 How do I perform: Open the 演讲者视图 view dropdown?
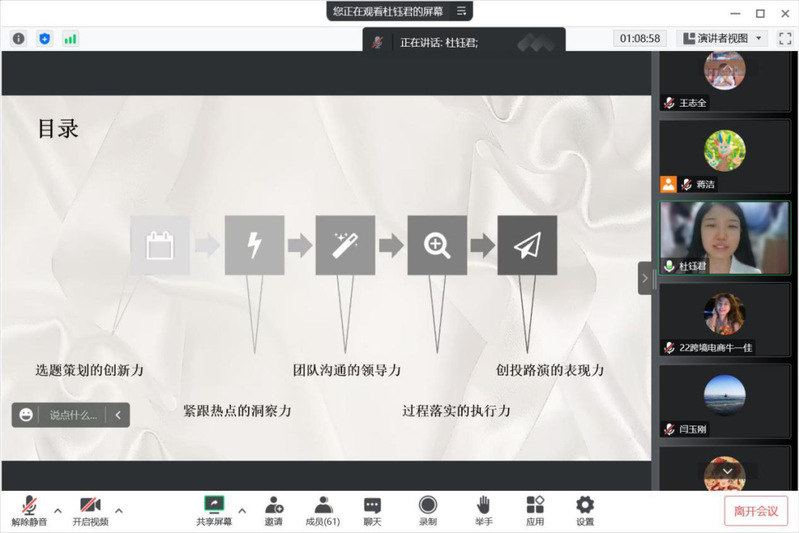[x=722, y=38]
